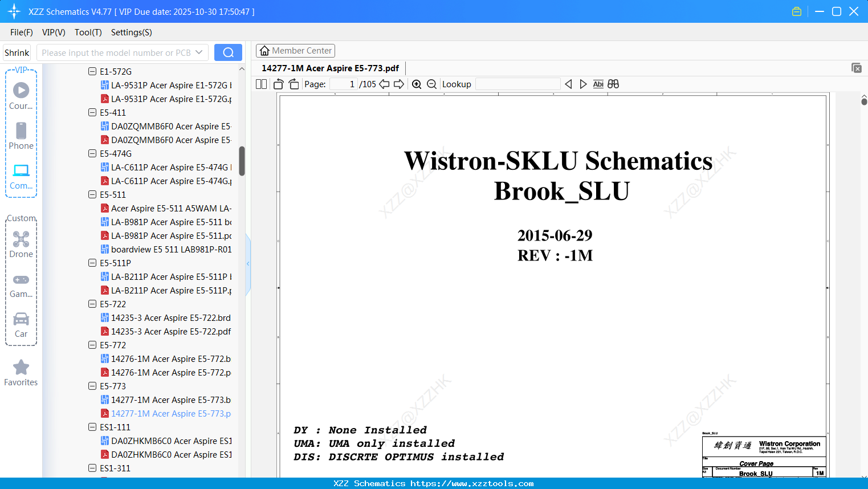
Task: Click the binoculars search icon
Action: (613, 84)
